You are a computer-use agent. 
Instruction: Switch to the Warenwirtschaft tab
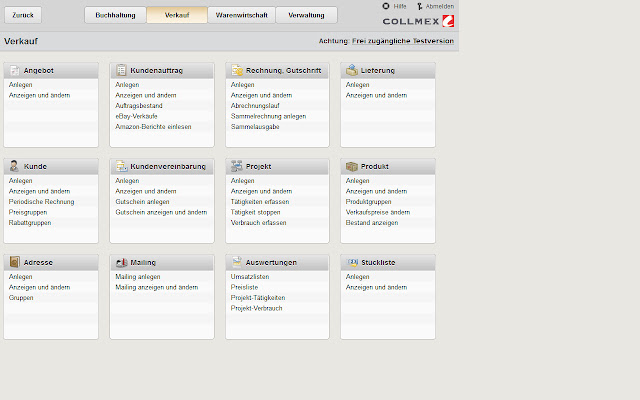click(242, 15)
